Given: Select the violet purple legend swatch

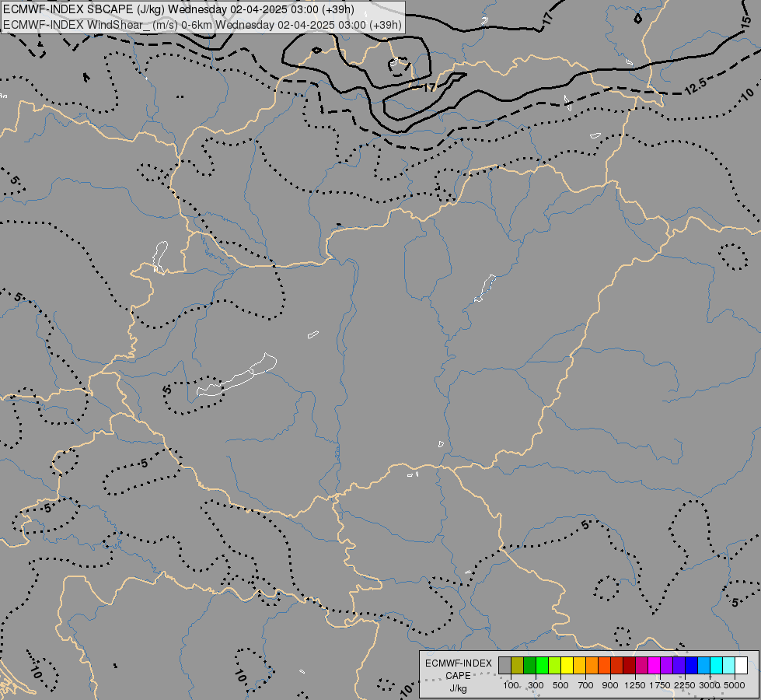Looking at the screenshot, I should pos(667,665).
